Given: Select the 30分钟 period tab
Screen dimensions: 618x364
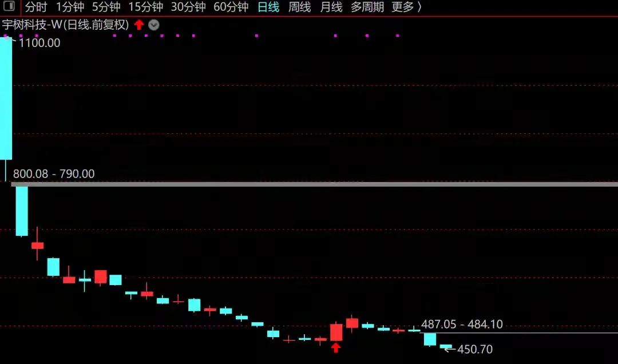Looking at the screenshot, I should click(188, 7).
